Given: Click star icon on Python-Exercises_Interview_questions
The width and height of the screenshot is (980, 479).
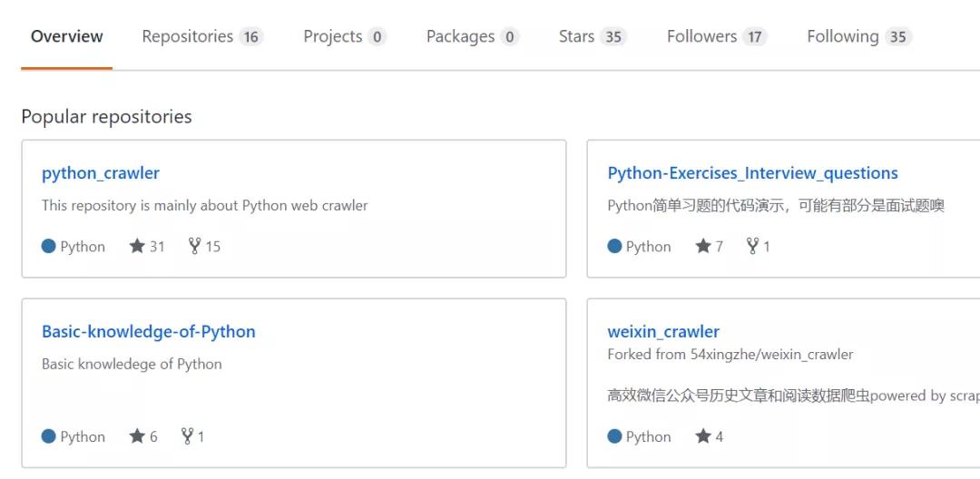Looking at the screenshot, I should [703, 246].
